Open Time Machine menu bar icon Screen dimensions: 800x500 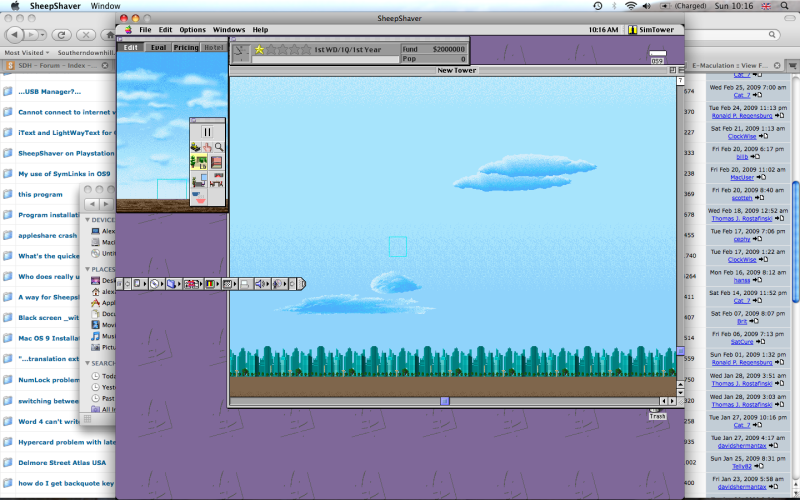[597, 6]
